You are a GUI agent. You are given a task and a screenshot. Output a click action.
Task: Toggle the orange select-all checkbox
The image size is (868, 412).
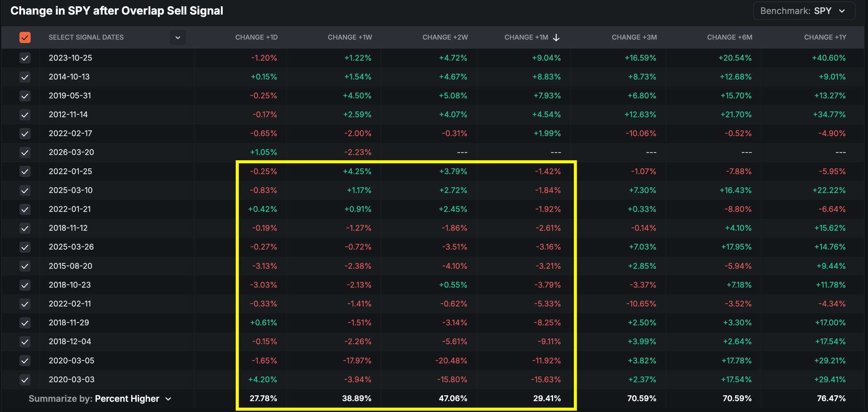pos(25,37)
